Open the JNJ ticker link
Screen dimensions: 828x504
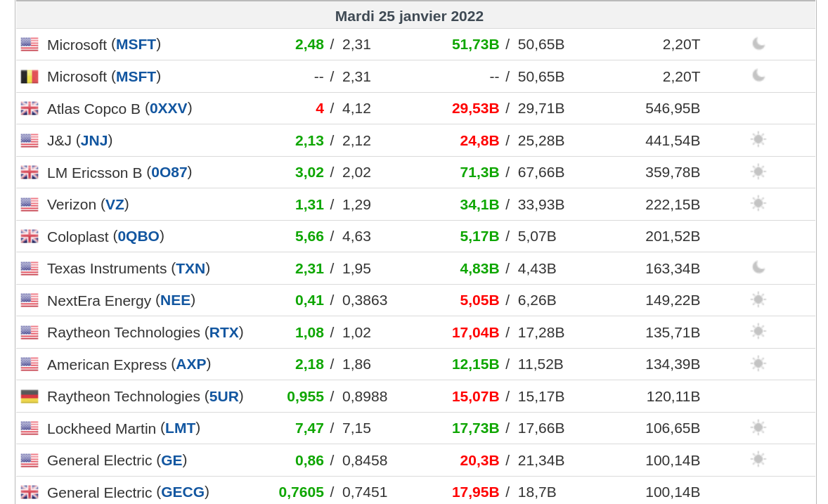(x=94, y=141)
